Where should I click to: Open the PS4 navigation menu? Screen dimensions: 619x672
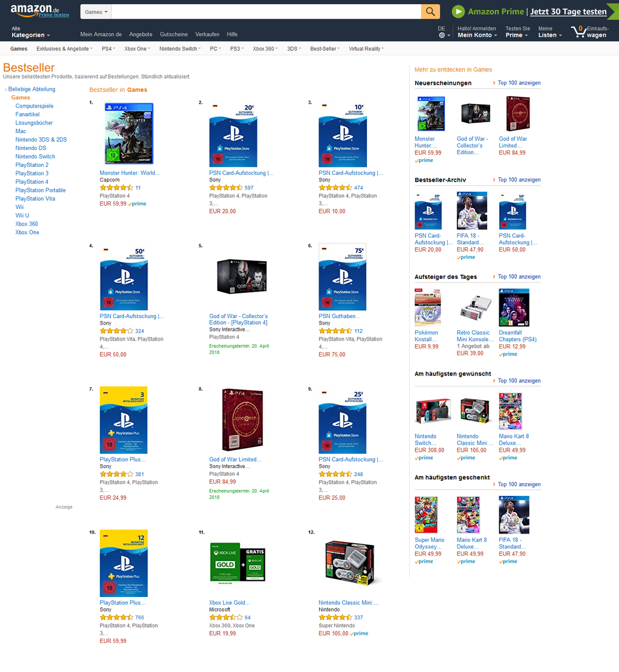click(x=108, y=49)
